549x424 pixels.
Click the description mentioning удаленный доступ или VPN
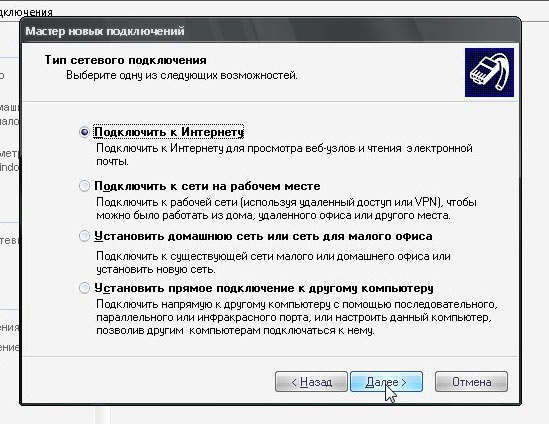click(x=286, y=209)
